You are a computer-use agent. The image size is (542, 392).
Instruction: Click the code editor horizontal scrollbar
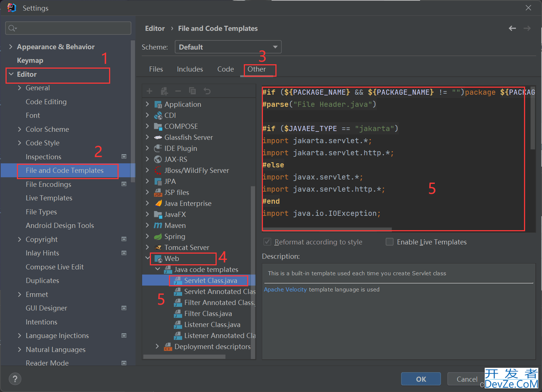pos(328,229)
